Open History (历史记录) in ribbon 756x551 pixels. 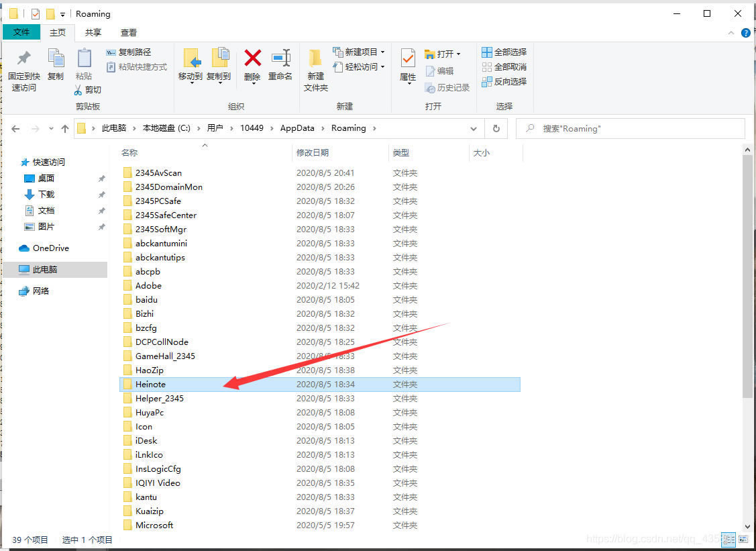point(447,88)
